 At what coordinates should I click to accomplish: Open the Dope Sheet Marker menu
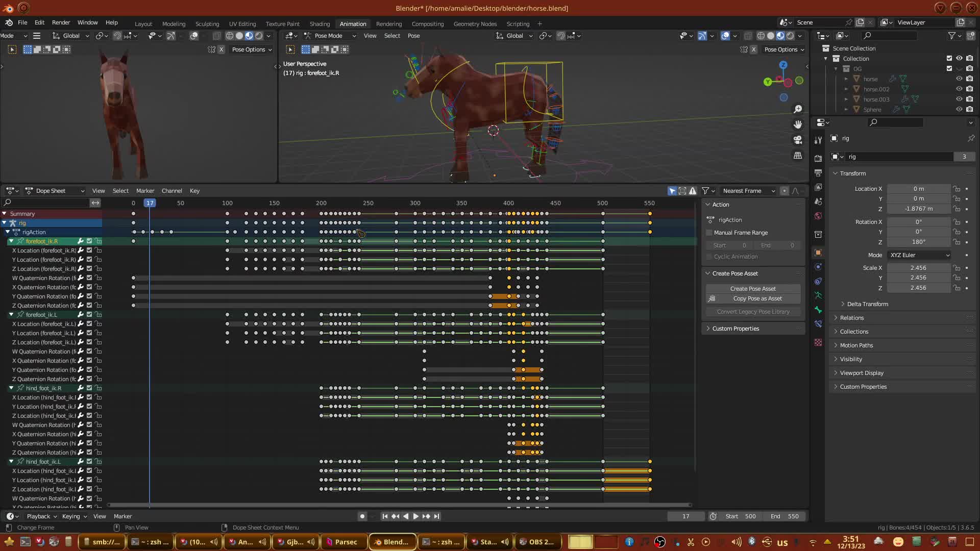[145, 191]
